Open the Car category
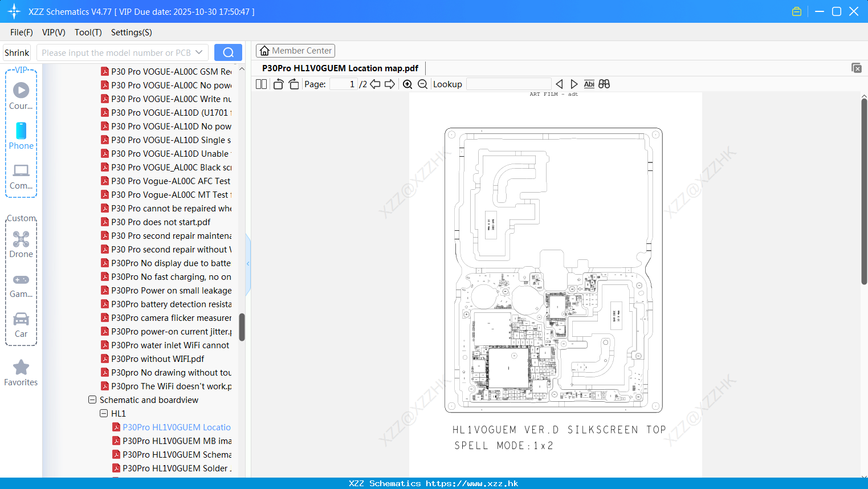 (21, 325)
